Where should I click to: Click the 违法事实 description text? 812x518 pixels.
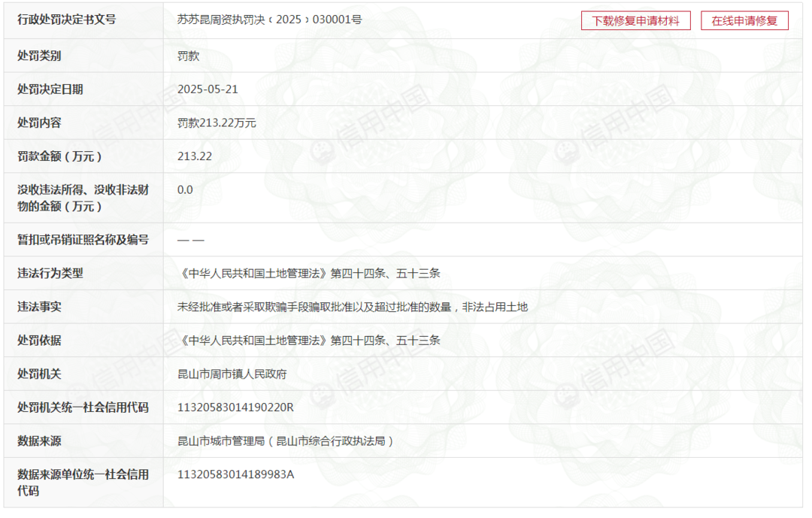point(352,307)
